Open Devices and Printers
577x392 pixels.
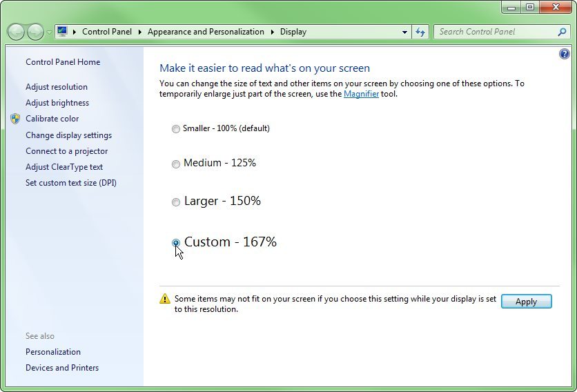tap(62, 368)
